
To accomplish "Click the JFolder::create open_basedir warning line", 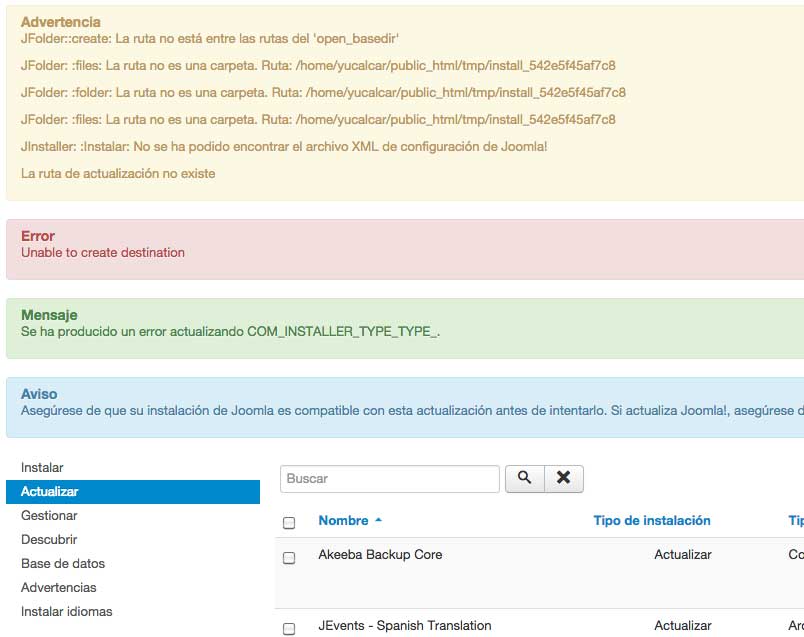I will click(x=210, y=38).
